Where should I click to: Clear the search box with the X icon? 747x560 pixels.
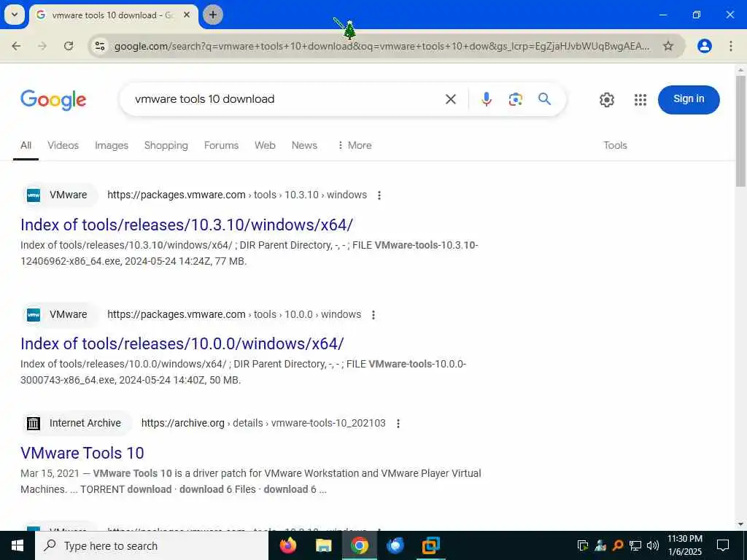click(x=451, y=99)
